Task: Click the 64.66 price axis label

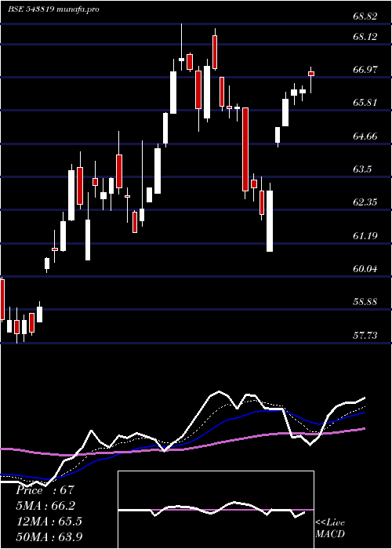Action: point(365,136)
